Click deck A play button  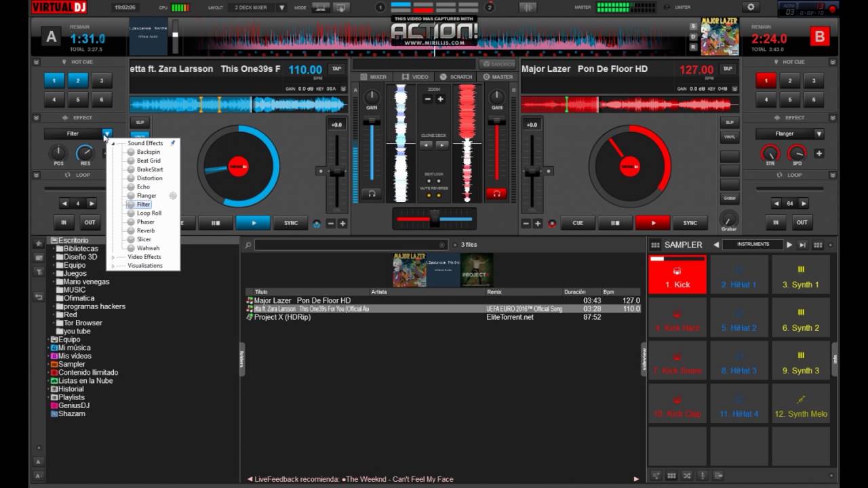(254, 223)
